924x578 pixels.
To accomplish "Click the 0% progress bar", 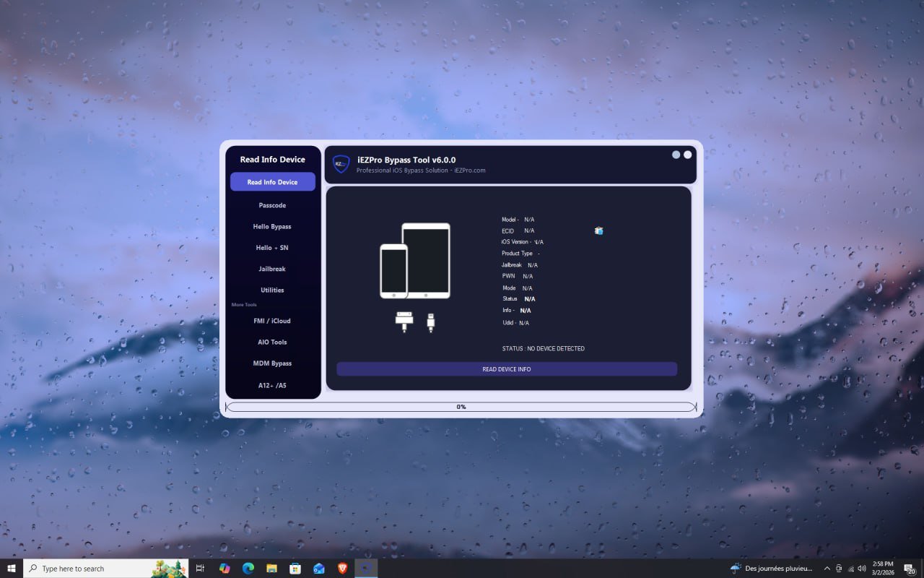I will [460, 407].
